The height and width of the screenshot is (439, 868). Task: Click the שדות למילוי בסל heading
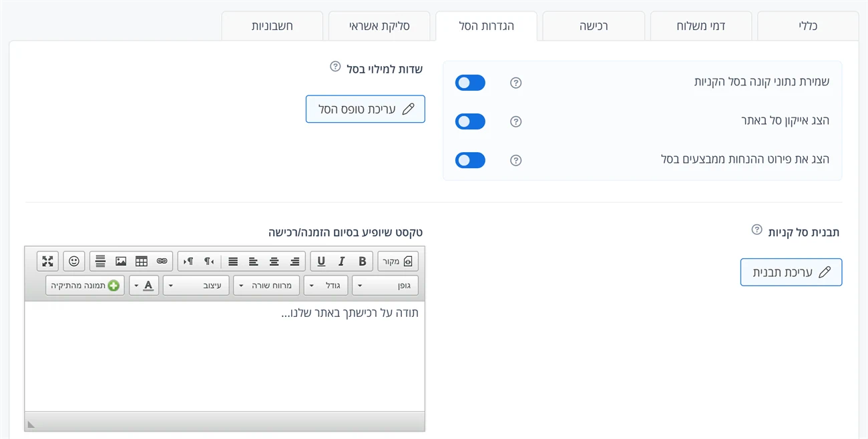click(x=385, y=69)
